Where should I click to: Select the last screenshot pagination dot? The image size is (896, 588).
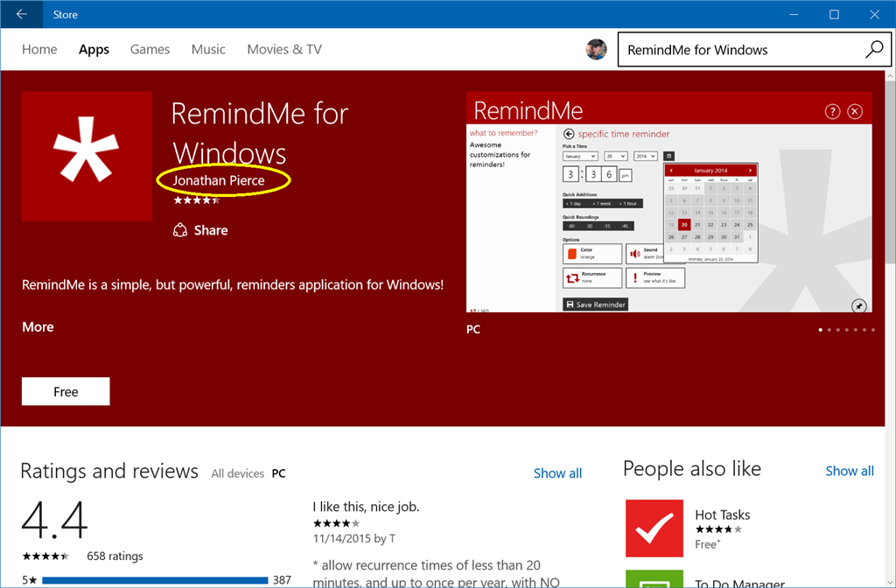pyautogui.click(x=873, y=330)
